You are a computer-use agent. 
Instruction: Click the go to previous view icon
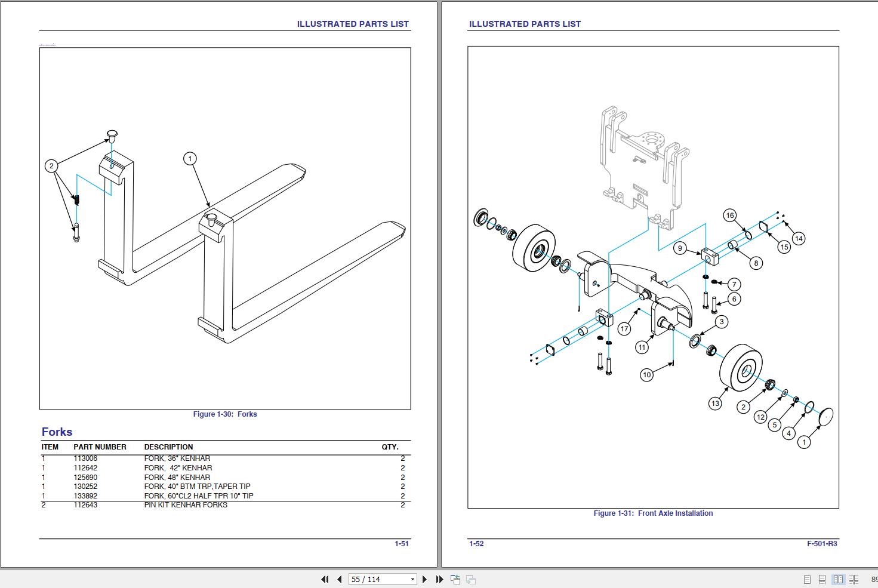tap(455, 579)
